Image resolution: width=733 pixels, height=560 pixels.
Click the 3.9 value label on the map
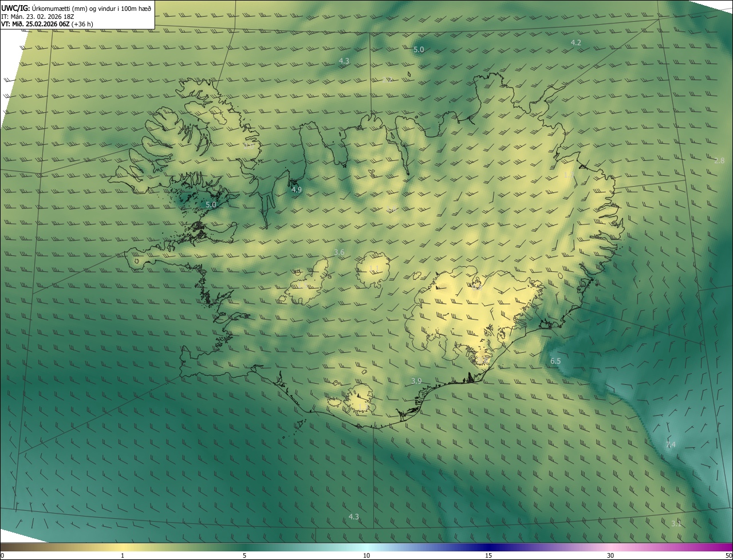(416, 381)
